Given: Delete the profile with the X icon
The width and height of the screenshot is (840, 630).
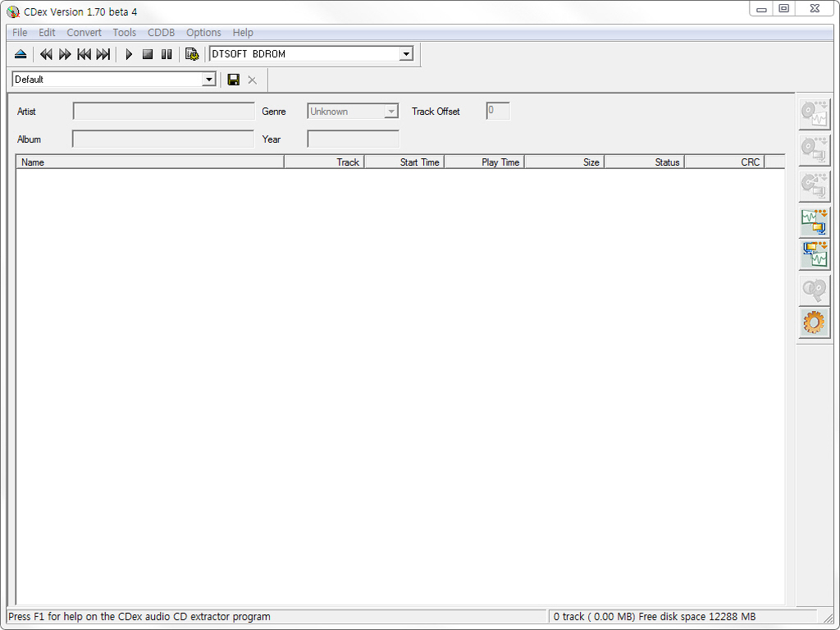Looking at the screenshot, I should click(x=253, y=80).
